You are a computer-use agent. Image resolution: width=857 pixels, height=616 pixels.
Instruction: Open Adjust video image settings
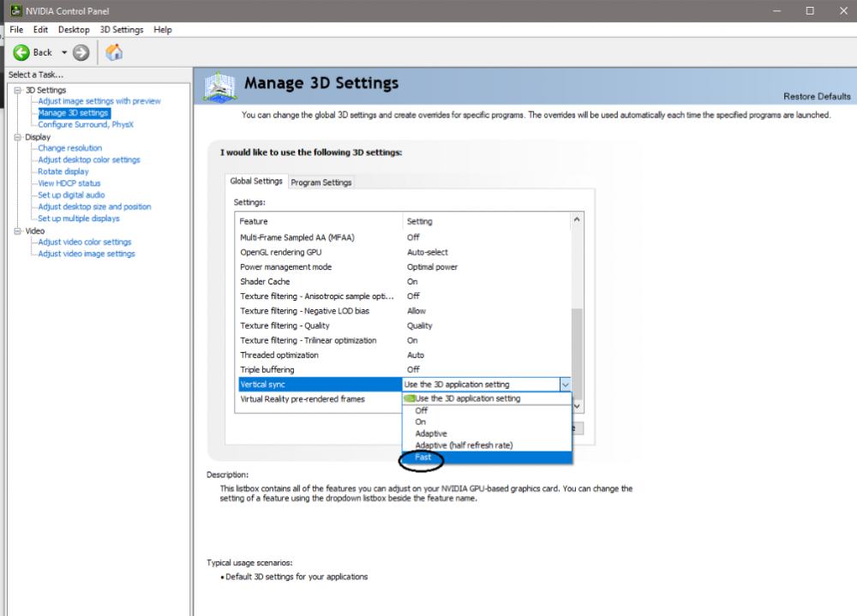(x=87, y=254)
